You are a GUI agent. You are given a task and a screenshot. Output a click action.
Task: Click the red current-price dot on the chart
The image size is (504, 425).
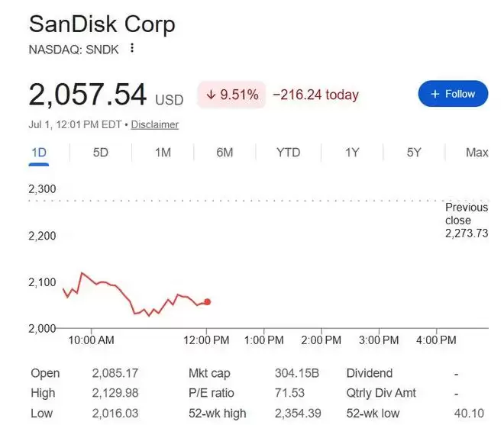click(207, 301)
